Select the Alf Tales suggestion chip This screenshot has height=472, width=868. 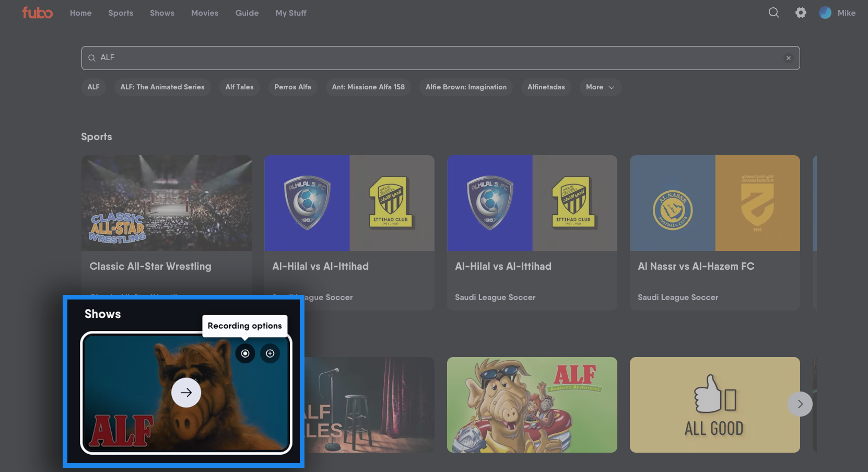(240, 87)
